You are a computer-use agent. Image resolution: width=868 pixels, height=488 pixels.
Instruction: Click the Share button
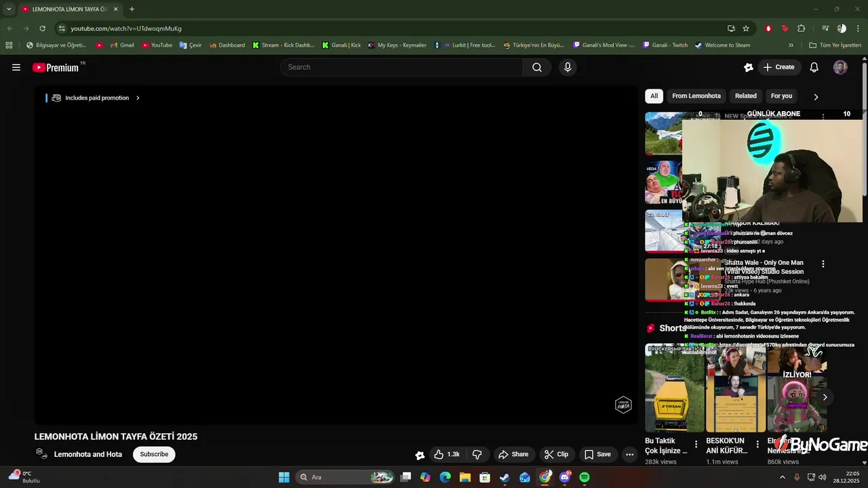pyautogui.click(x=513, y=454)
